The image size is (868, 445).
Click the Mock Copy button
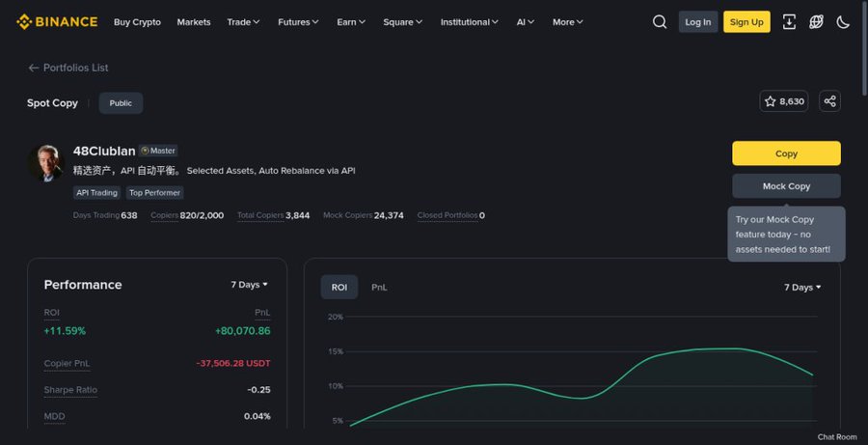click(x=786, y=185)
